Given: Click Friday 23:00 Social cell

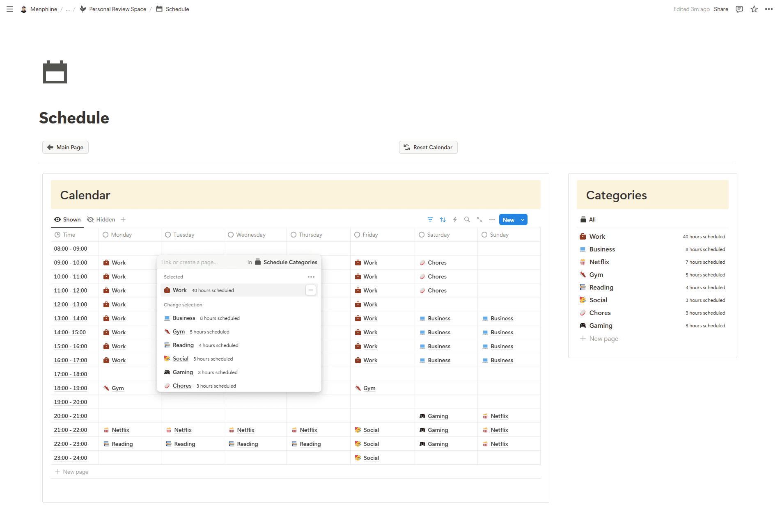Looking at the screenshot, I should tap(383, 458).
